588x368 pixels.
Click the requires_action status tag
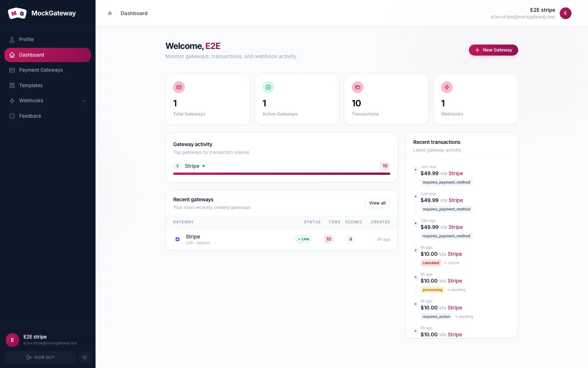pos(436,317)
